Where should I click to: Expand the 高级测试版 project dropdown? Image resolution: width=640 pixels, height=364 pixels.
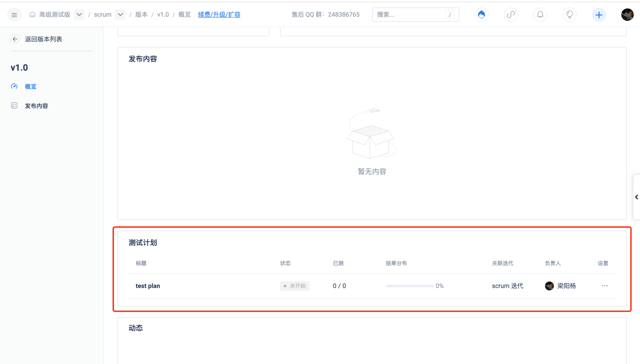coord(79,15)
